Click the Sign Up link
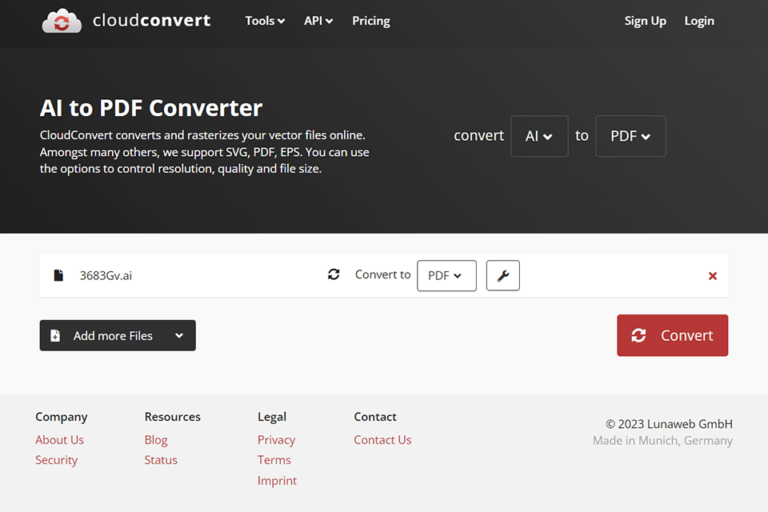The width and height of the screenshot is (768, 512). 645,21
